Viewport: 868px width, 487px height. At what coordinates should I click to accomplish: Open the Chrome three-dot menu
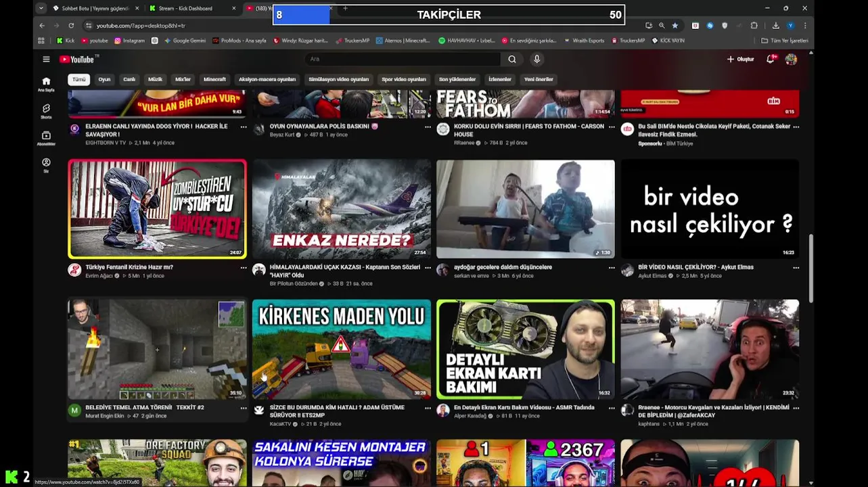coord(805,26)
